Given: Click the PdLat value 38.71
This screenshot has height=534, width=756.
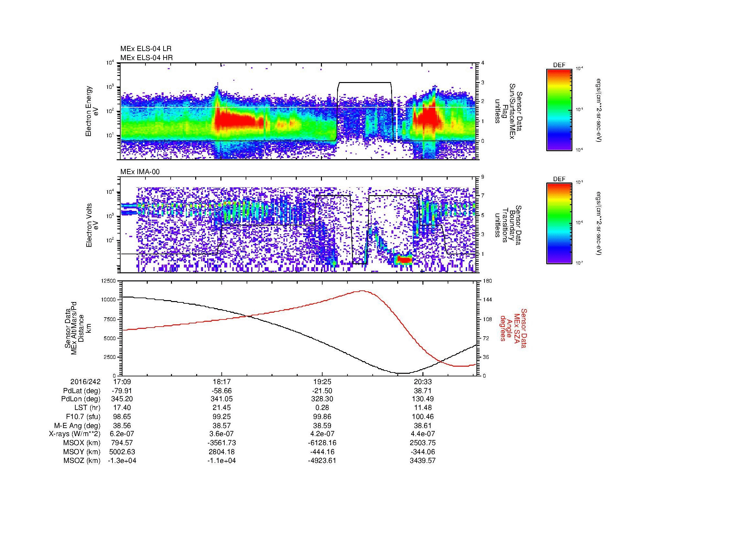Looking at the screenshot, I should pos(423,391).
